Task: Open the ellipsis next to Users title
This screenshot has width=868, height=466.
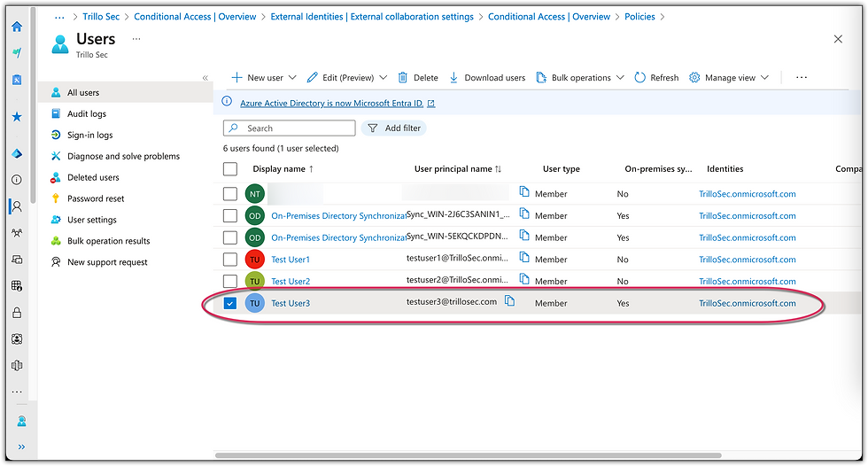Action: 136,39
